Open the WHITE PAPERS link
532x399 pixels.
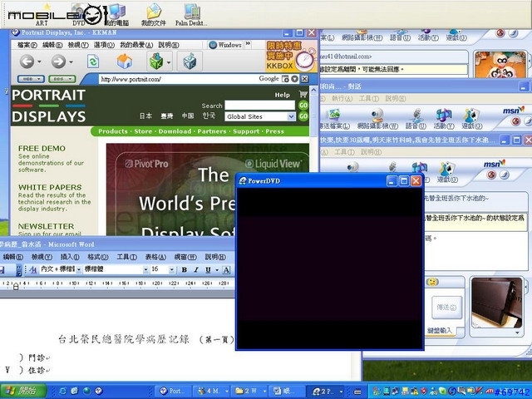click(x=50, y=187)
